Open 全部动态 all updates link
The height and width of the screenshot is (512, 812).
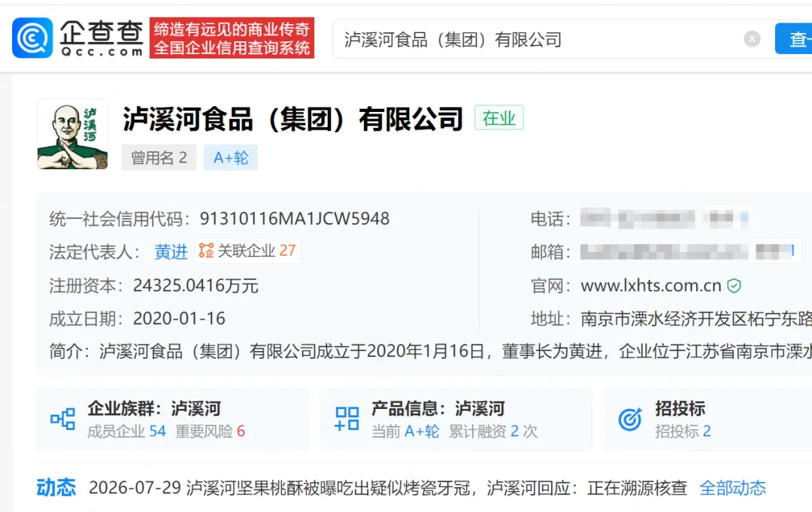732,488
